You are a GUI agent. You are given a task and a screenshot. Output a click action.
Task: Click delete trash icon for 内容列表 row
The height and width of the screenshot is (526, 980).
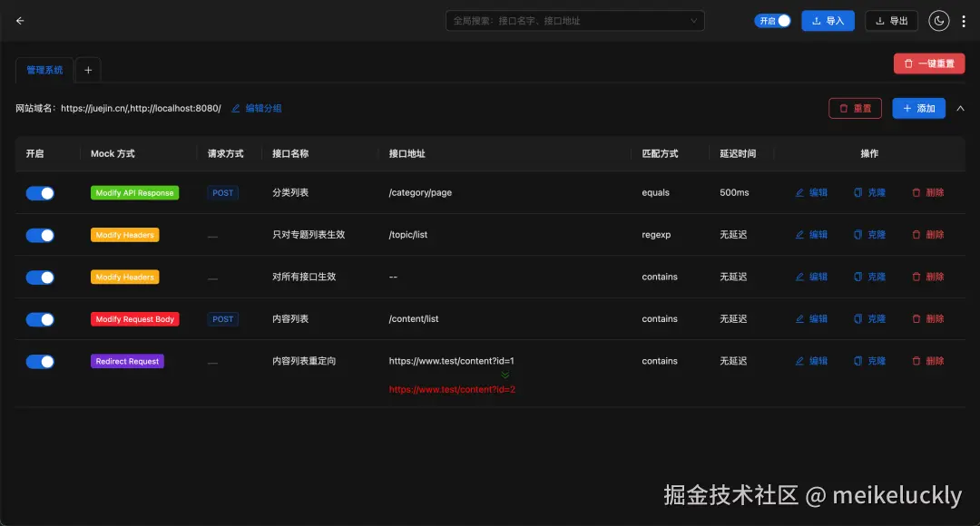[916, 318]
